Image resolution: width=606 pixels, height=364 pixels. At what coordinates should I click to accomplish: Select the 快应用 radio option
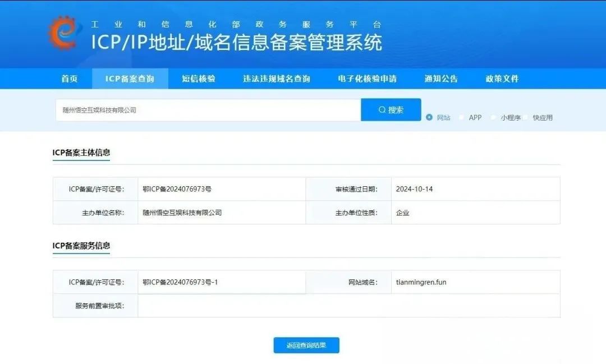click(526, 117)
